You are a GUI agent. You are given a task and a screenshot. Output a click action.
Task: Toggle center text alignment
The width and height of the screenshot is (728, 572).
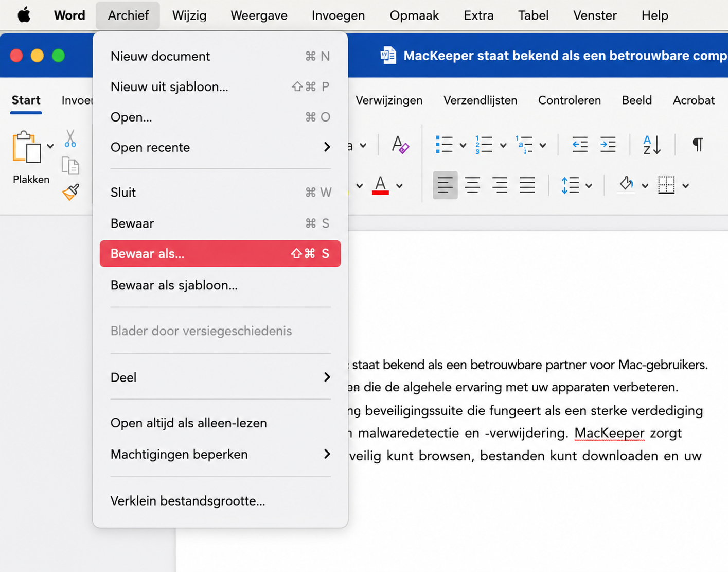point(472,185)
